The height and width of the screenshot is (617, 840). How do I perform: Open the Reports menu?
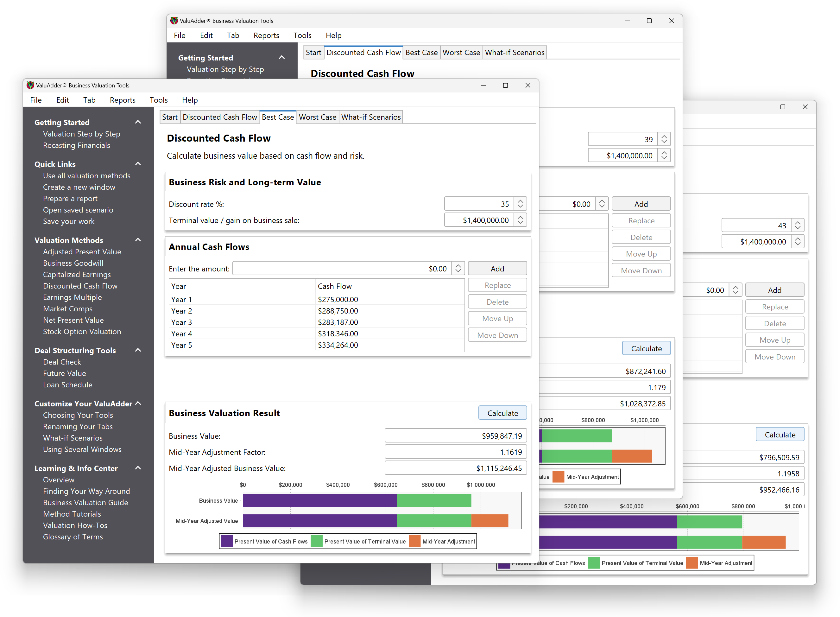pyautogui.click(x=122, y=100)
